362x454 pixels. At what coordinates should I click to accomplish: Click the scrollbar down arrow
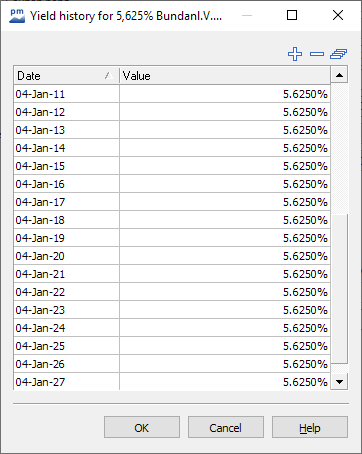point(339,382)
